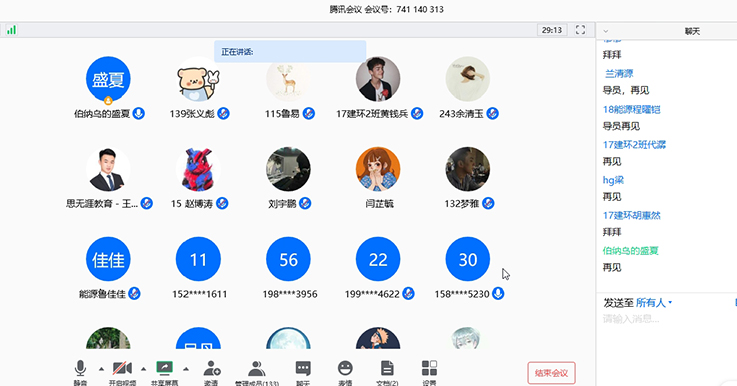Toggle muted mic for 243余清玉

point(492,113)
